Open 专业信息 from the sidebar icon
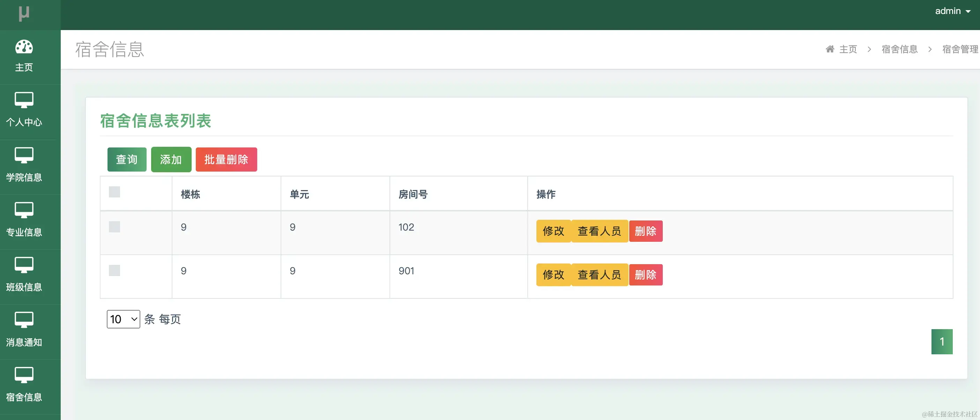The height and width of the screenshot is (420, 980). tap(24, 210)
